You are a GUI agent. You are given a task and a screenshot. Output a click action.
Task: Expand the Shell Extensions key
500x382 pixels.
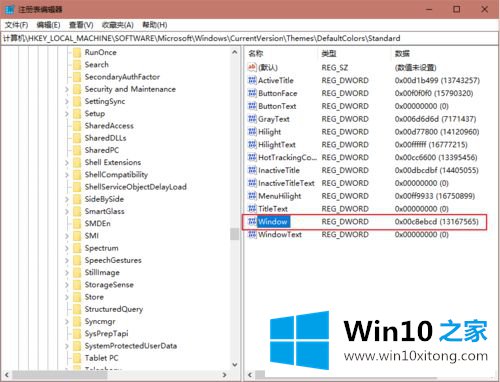(67, 163)
